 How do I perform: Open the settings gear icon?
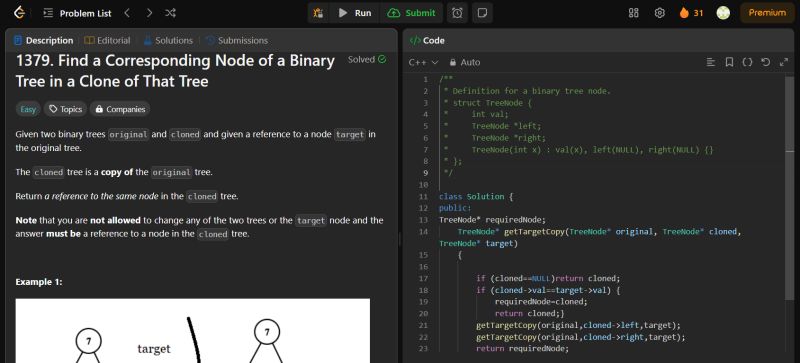[x=659, y=13]
